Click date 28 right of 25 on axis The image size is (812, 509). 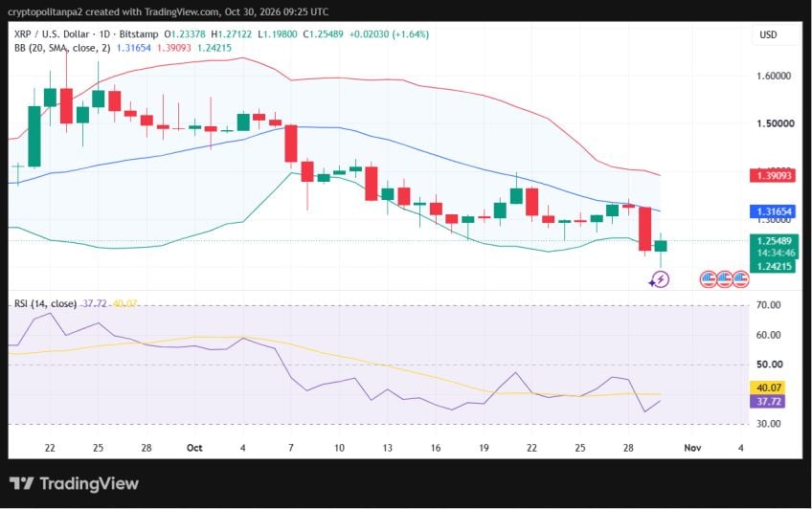click(628, 448)
